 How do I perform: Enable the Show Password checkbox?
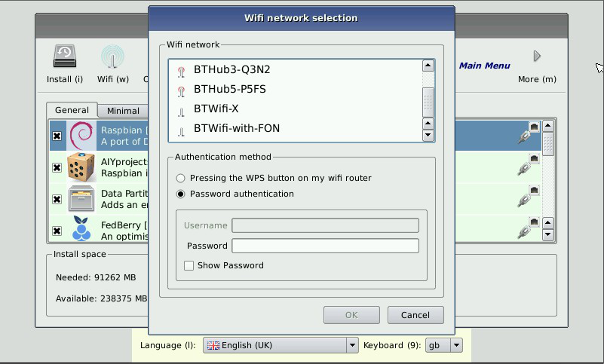189,265
